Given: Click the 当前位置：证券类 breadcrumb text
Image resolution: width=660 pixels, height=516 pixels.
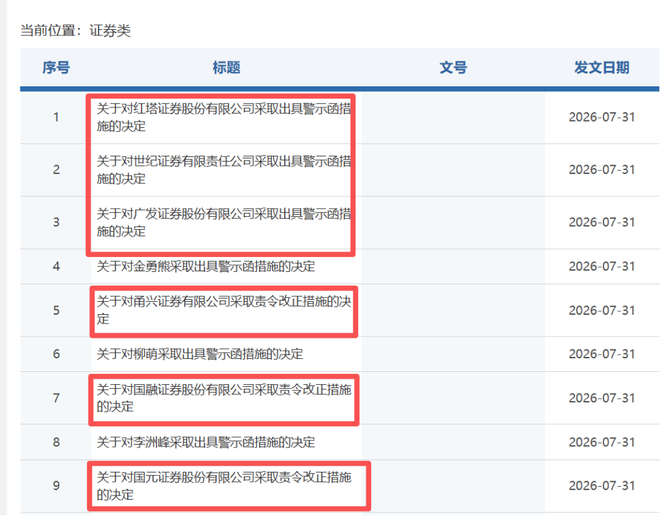Looking at the screenshot, I should click(x=75, y=31).
